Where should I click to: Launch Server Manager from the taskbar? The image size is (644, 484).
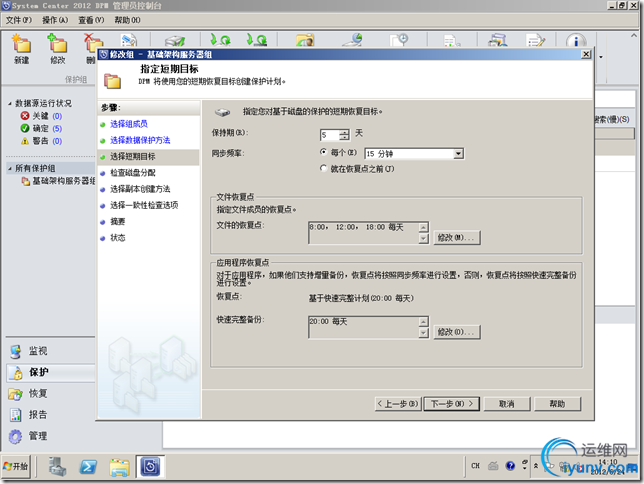(x=57, y=467)
